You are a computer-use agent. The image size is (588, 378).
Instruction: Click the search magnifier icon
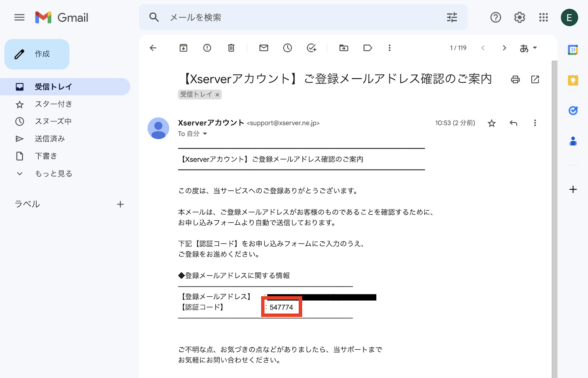154,17
